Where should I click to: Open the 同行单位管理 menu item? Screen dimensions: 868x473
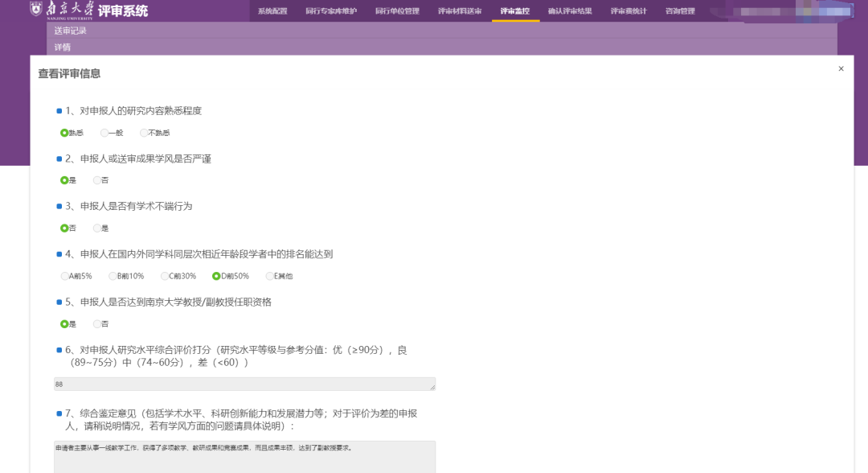point(399,11)
